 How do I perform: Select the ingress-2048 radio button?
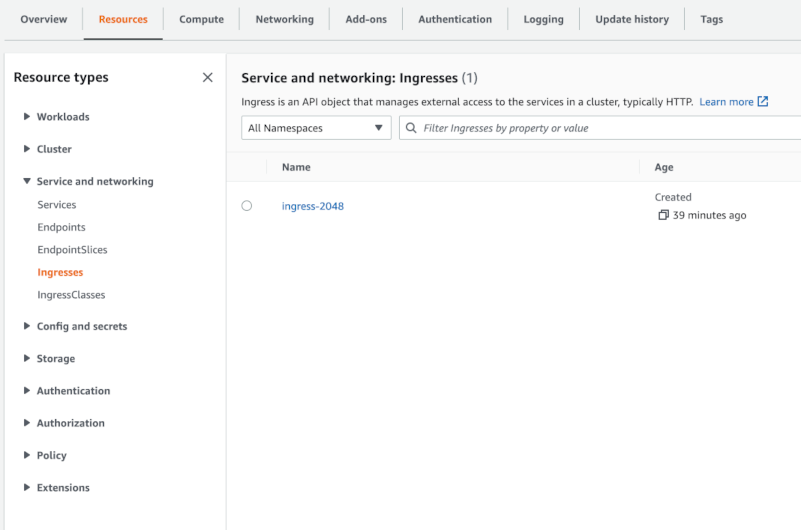point(247,206)
